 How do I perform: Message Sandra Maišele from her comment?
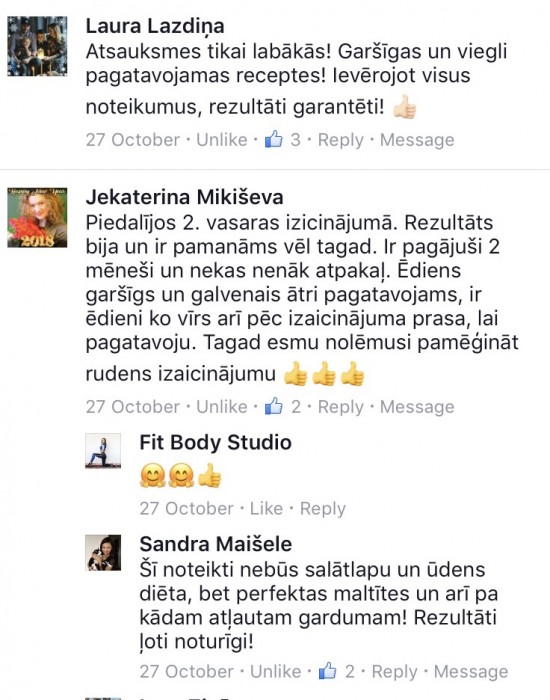tap(471, 672)
